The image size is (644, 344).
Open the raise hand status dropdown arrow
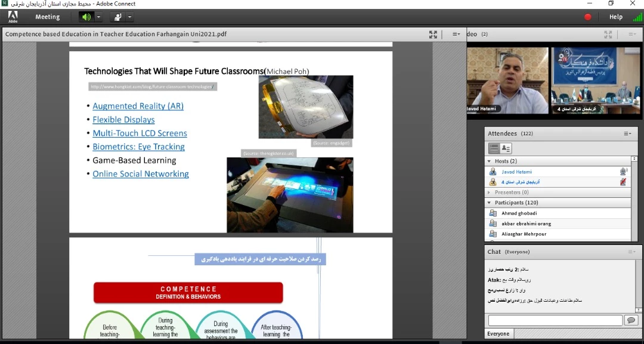coord(129,17)
